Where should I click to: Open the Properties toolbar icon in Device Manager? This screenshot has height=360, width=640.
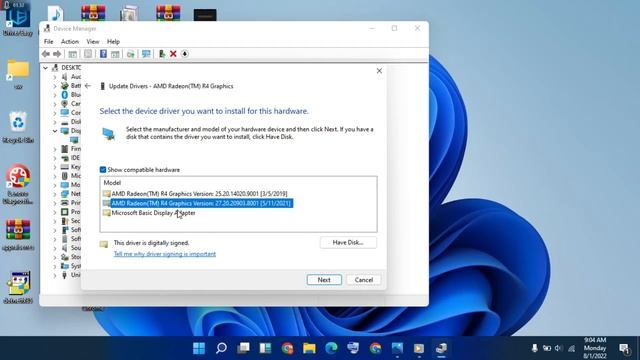(88, 54)
